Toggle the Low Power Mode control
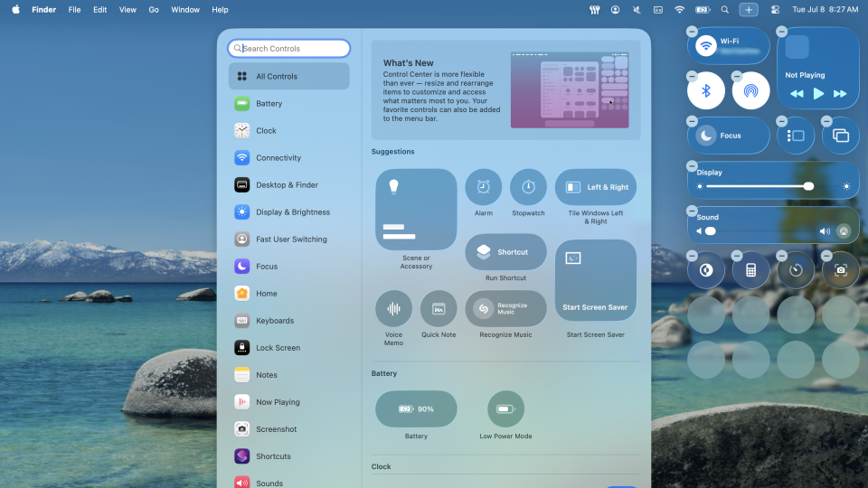 pyautogui.click(x=505, y=408)
